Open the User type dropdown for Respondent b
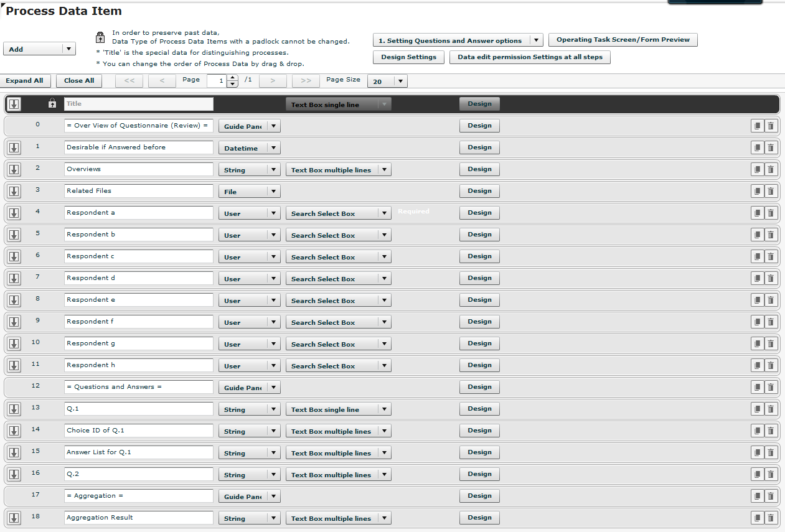This screenshot has width=785, height=532. (x=249, y=235)
